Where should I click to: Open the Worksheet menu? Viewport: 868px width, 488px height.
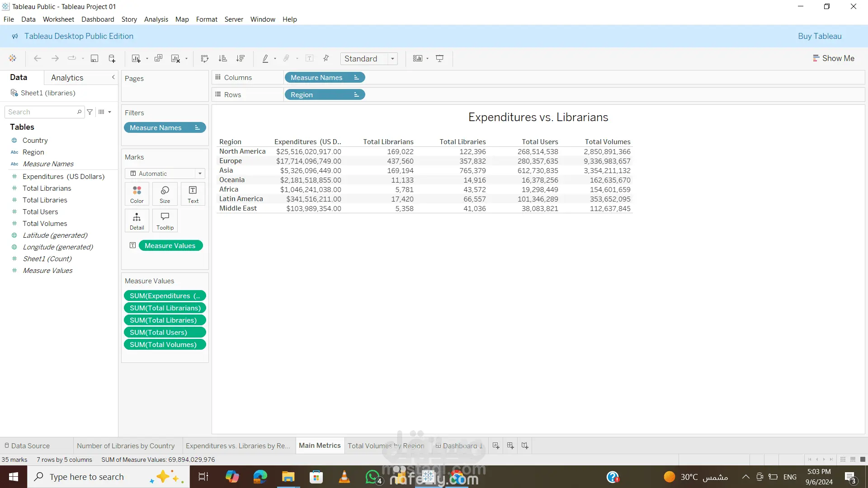tap(58, 19)
